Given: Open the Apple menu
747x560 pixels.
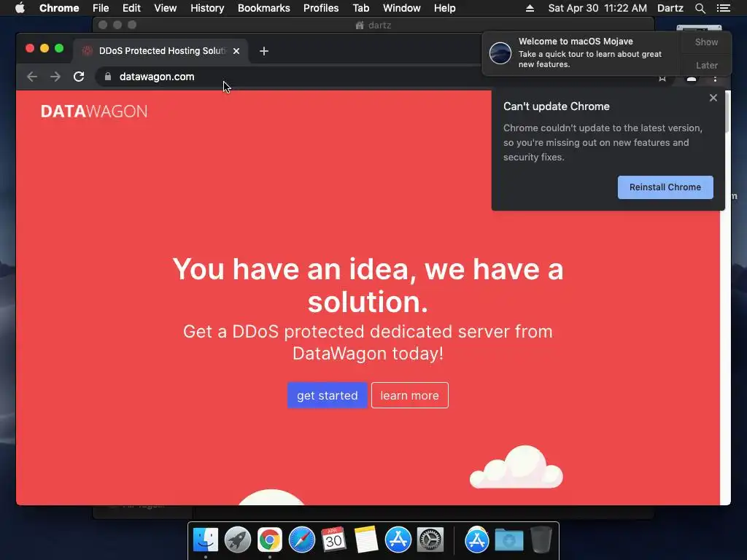Looking at the screenshot, I should [x=20, y=8].
